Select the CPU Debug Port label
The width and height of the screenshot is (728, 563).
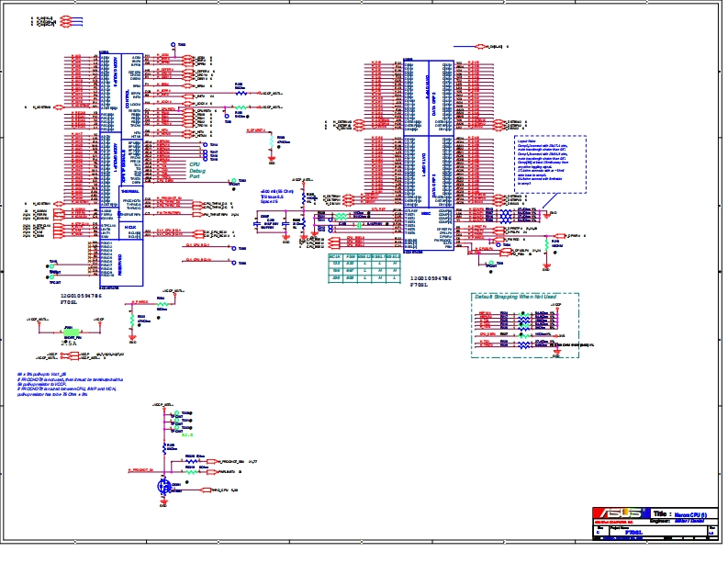pyautogui.click(x=200, y=169)
